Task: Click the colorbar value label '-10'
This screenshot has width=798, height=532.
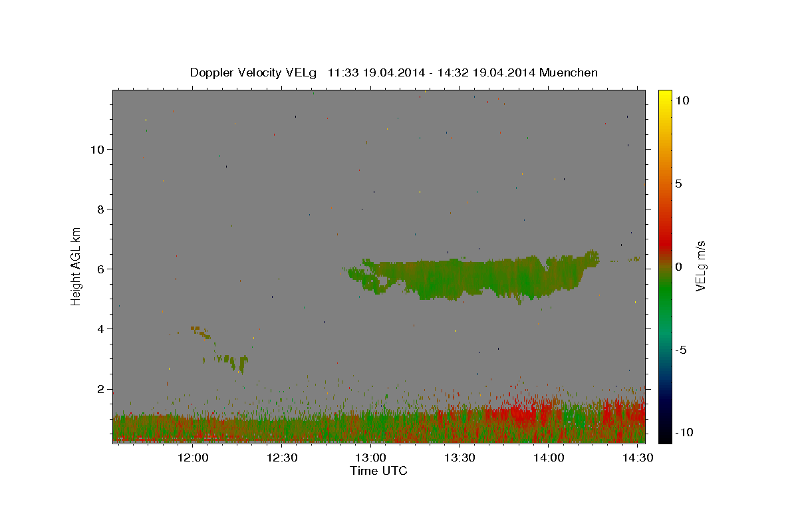Action: pyautogui.click(x=684, y=433)
